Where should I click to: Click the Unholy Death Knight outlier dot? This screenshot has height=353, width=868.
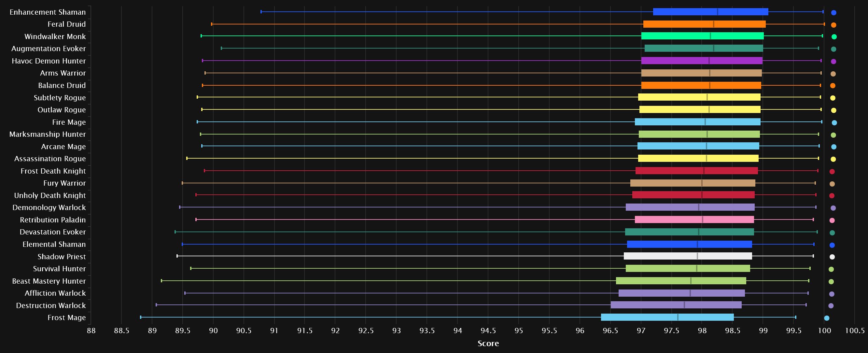[x=832, y=195]
